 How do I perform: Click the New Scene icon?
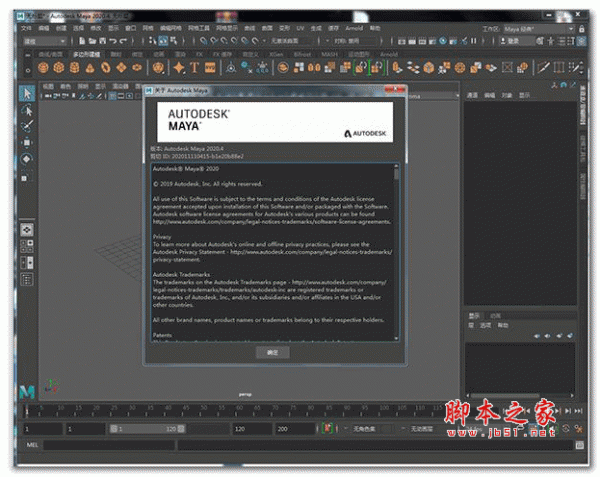pyautogui.click(x=82, y=41)
